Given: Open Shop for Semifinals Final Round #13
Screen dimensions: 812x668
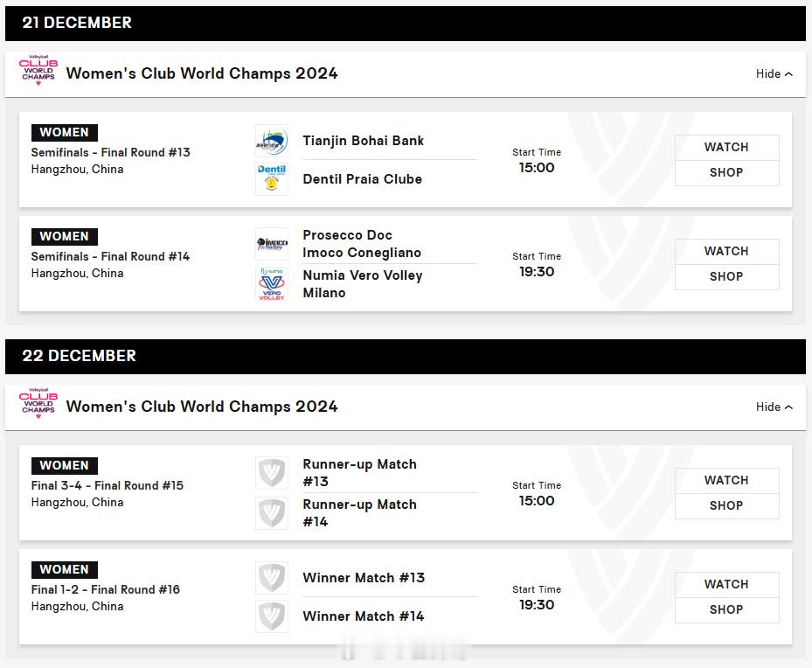Looking at the screenshot, I should coord(726,173).
